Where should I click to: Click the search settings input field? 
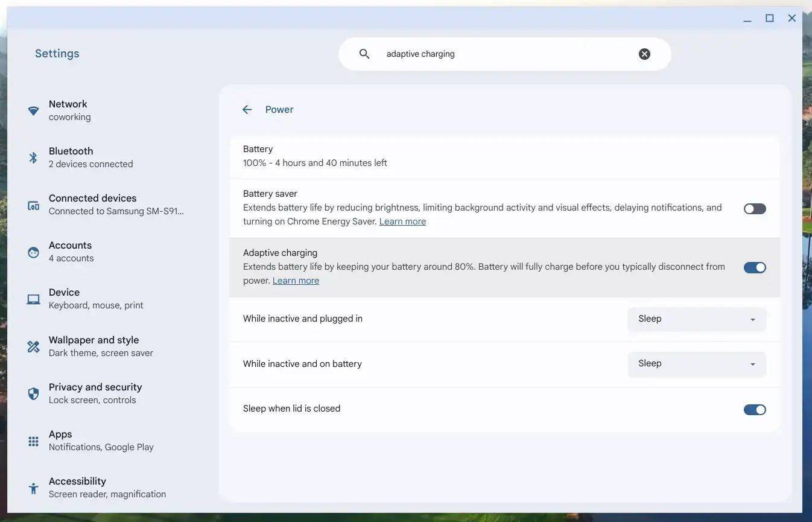pos(504,54)
